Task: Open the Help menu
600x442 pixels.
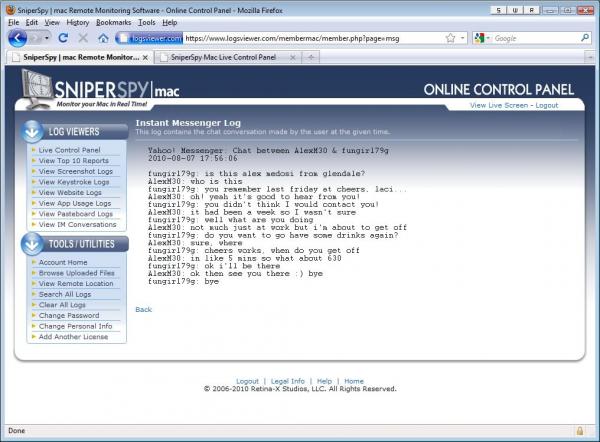Action: tap(170, 23)
